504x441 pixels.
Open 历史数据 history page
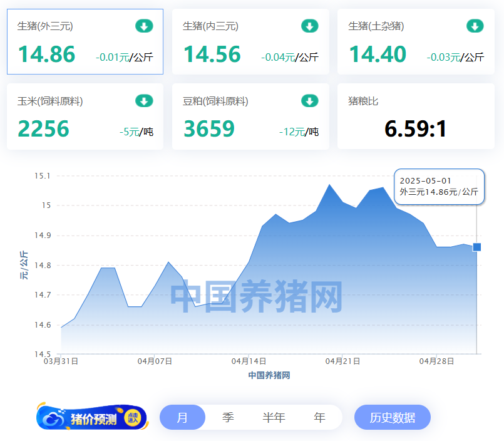pyautogui.click(x=393, y=417)
